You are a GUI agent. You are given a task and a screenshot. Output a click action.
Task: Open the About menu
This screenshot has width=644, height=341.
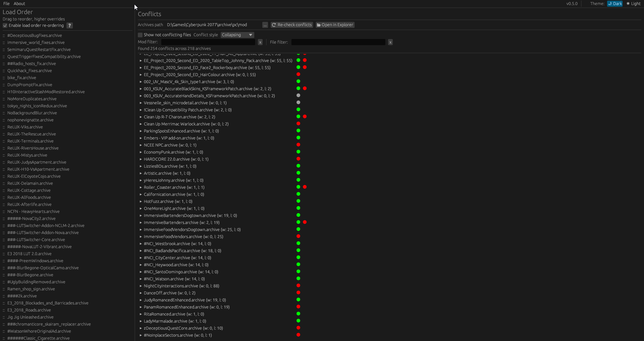coord(19,4)
